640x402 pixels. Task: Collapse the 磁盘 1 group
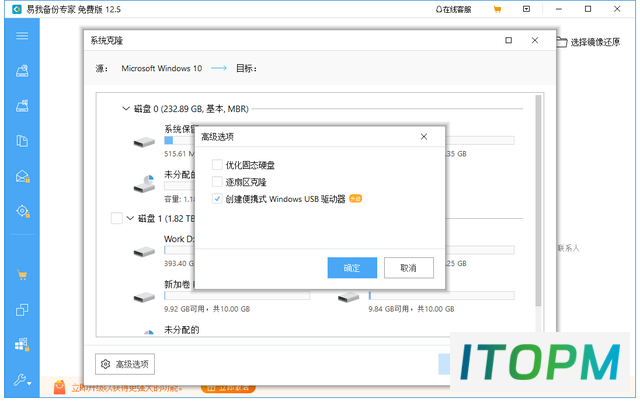point(130,218)
